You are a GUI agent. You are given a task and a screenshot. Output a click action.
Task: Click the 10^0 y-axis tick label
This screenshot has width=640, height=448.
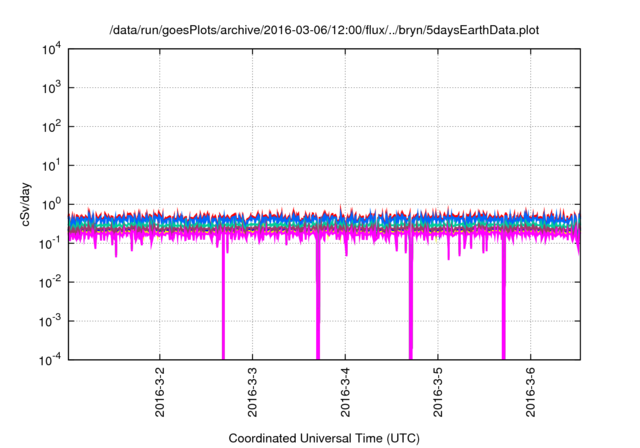(x=52, y=204)
